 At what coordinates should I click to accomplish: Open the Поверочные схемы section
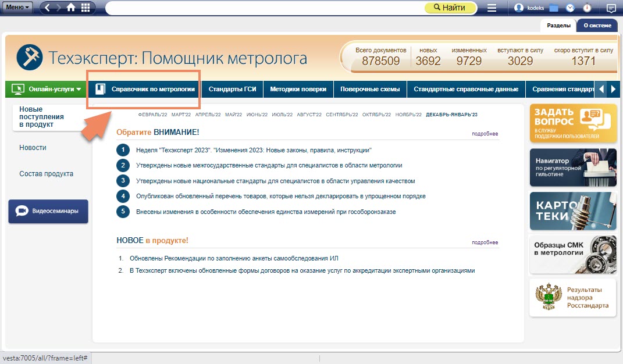click(x=370, y=89)
